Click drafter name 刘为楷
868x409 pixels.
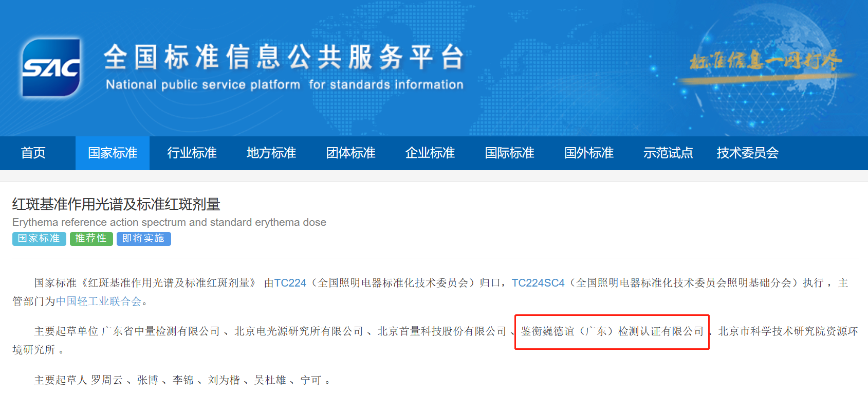tap(224, 380)
